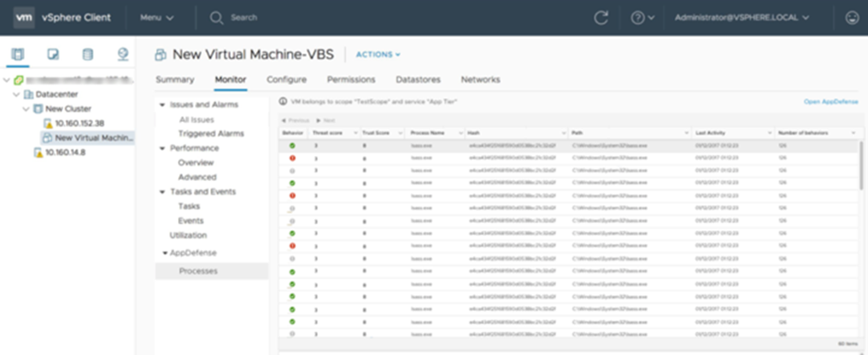868x355 pixels.
Task: Click the search magnifier icon
Action: (217, 17)
